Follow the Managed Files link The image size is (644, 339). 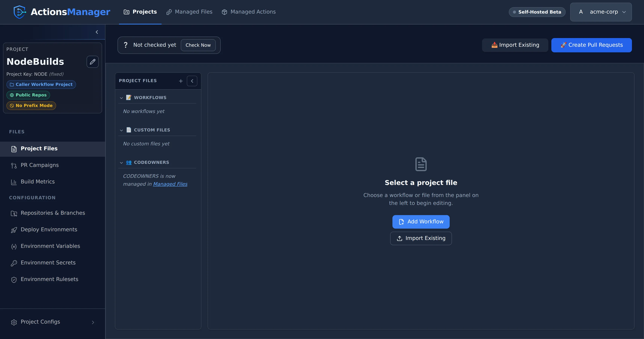170,184
